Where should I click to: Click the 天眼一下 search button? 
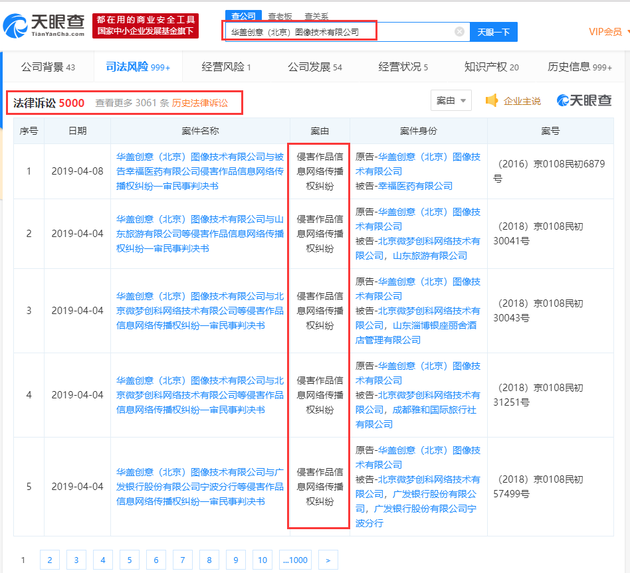493,32
